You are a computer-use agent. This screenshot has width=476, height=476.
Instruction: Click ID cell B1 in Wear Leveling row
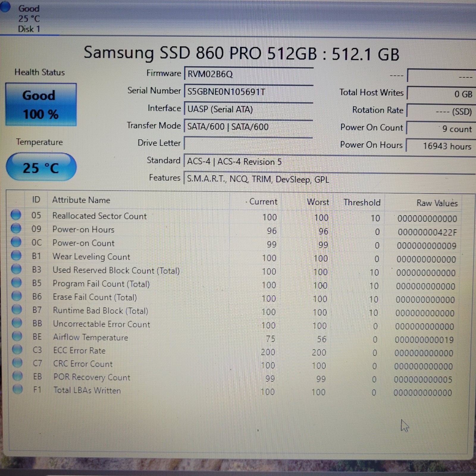click(x=36, y=256)
